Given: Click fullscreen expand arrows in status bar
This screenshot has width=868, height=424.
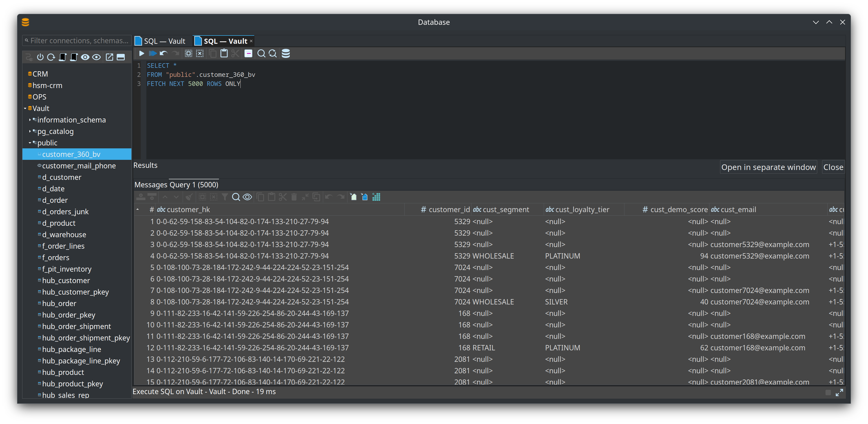Looking at the screenshot, I should click(839, 392).
